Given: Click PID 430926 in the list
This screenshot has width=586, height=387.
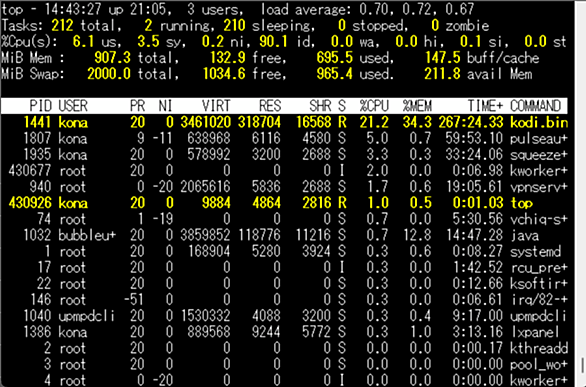Looking at the screenshot, I should click(x=30, y=203).
